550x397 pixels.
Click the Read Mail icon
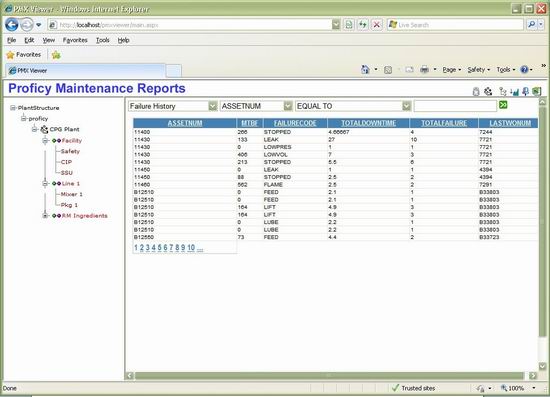click(x=409, y=69)
